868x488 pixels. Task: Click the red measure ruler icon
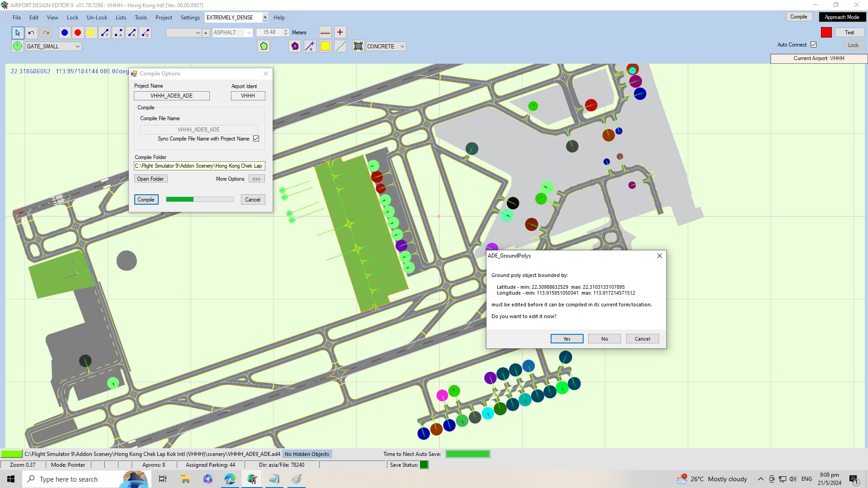coord(325,32)
